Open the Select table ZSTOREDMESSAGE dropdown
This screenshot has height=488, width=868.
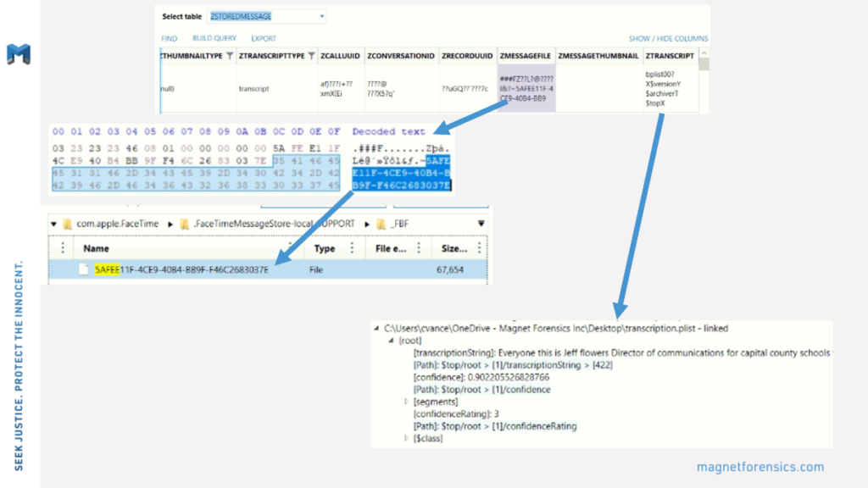[266, 17]
